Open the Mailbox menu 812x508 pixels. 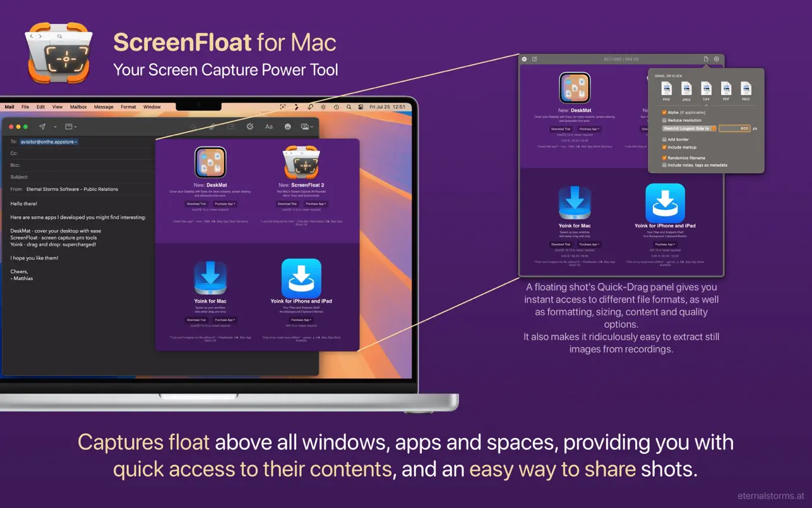tap(78, 107)
